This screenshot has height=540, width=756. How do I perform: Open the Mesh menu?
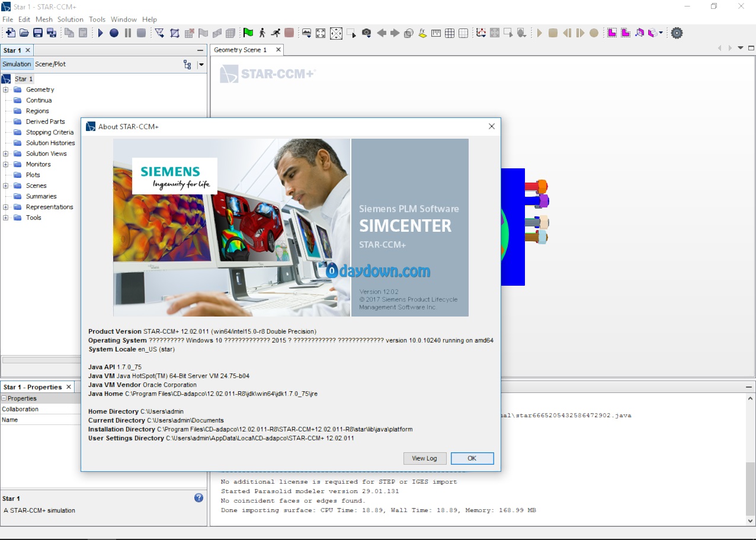[x=44, y=20]
